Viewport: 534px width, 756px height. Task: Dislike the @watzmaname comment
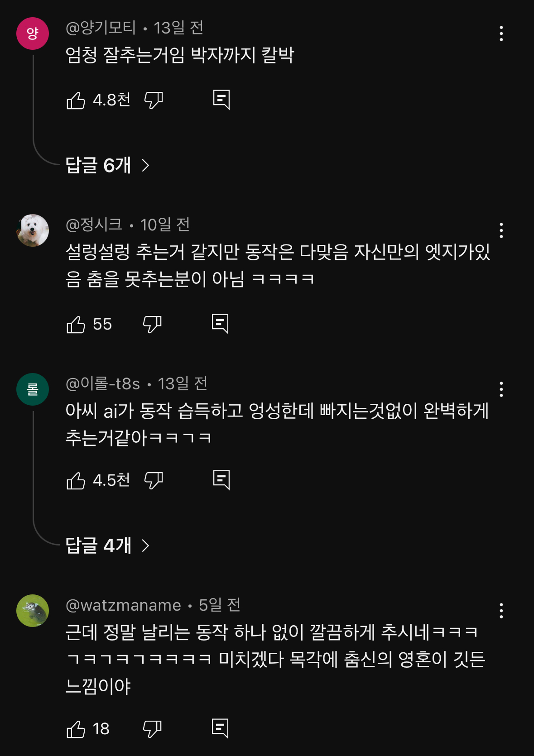(152, 729)
